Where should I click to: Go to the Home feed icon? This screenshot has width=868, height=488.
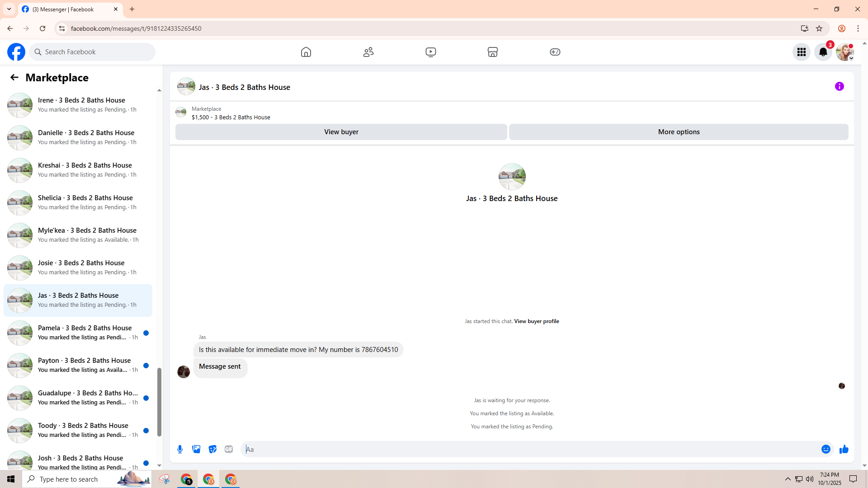[306, 52]
